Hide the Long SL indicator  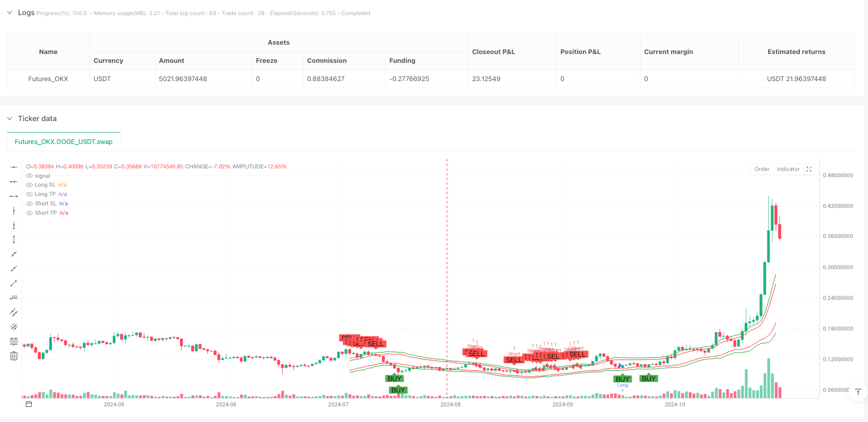click(29, 185)
